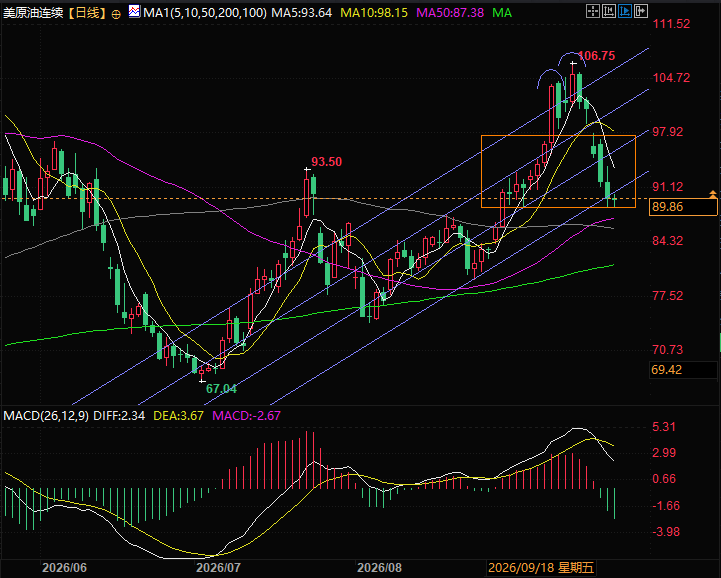Click the crosshair cursor icon in the top toolbar

click(593, 11)
